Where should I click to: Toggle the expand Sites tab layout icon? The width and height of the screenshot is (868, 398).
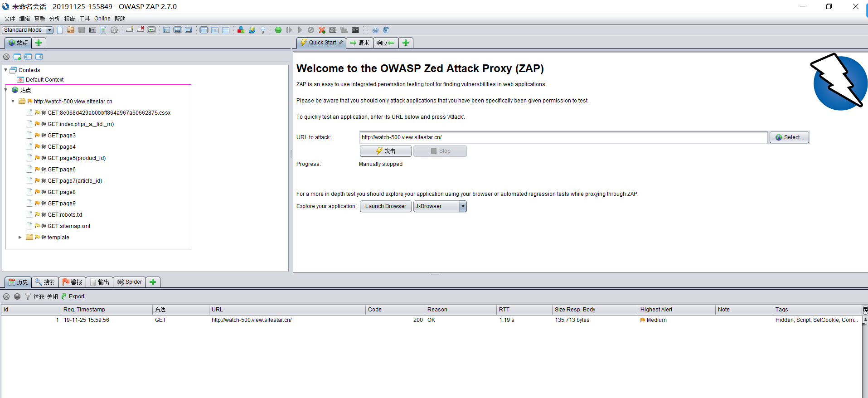point(167,30)
